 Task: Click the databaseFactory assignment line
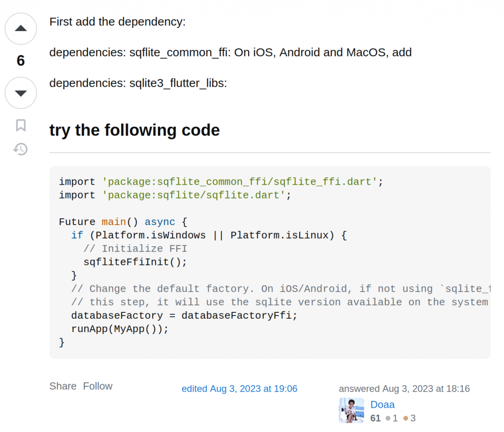tap(185, 315)
